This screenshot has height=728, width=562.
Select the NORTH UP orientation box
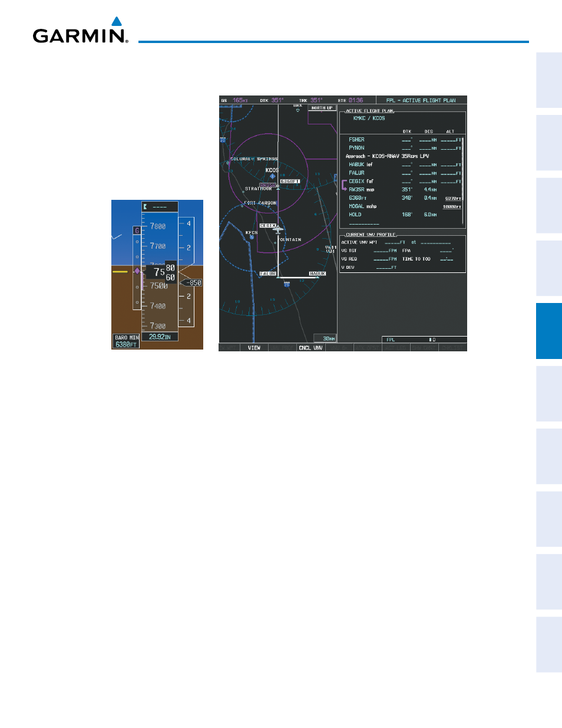(x=322, y=108)
